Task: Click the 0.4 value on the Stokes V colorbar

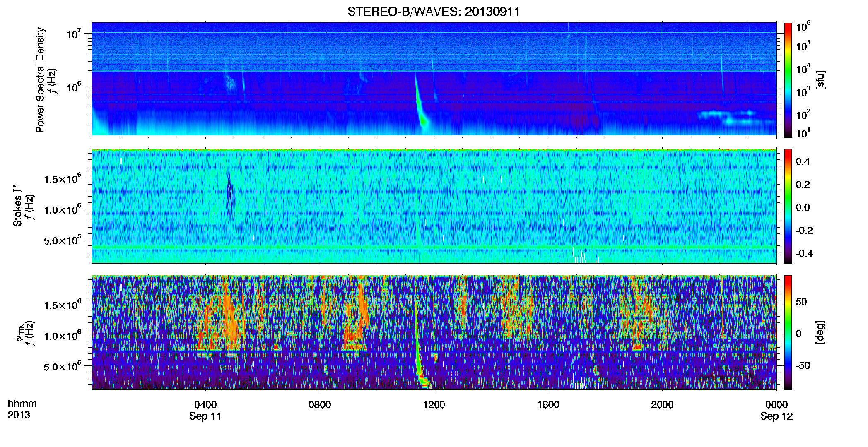Action: 803,162
